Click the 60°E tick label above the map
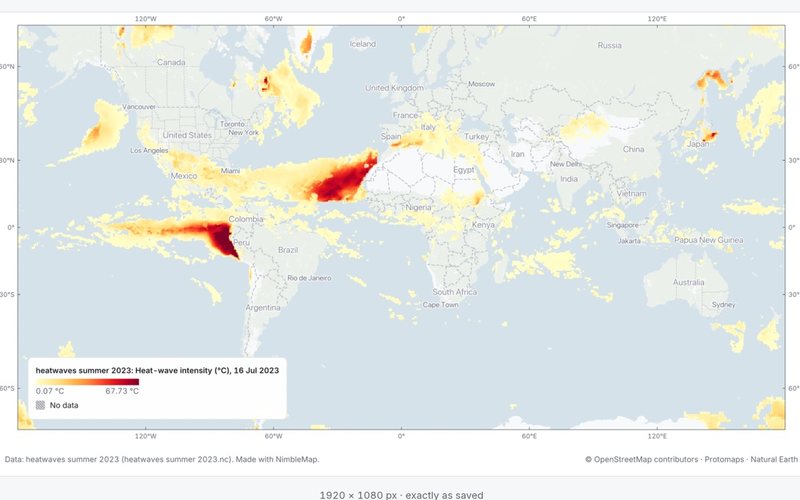 (x=529, y=19)
